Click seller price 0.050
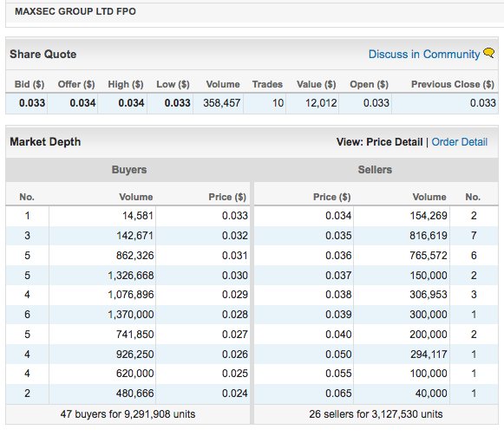Image resolution: width=504 pixels, height=436 pixels. point(338,354)
